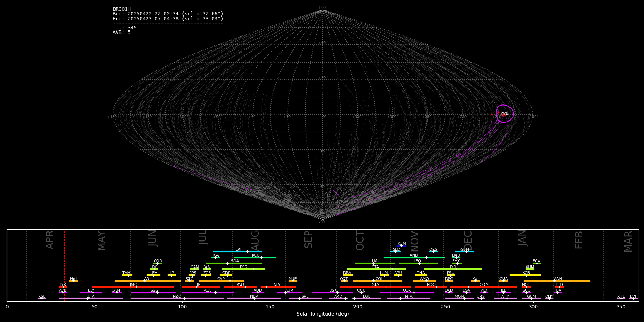644x322 pixels.
Task: Click the LEO shower label
Action: tap(418, 261)
